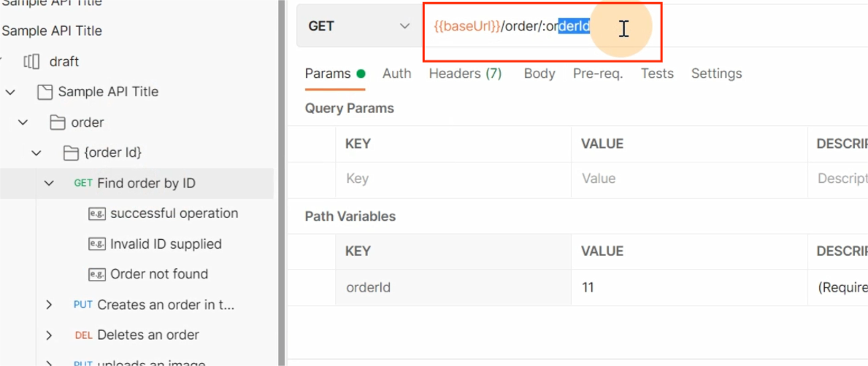Image resolution: width=868 pixels, height=366 pixels.
Task: Click the Invalid ID supplied example icon
Action: click(x=97, y=244)
